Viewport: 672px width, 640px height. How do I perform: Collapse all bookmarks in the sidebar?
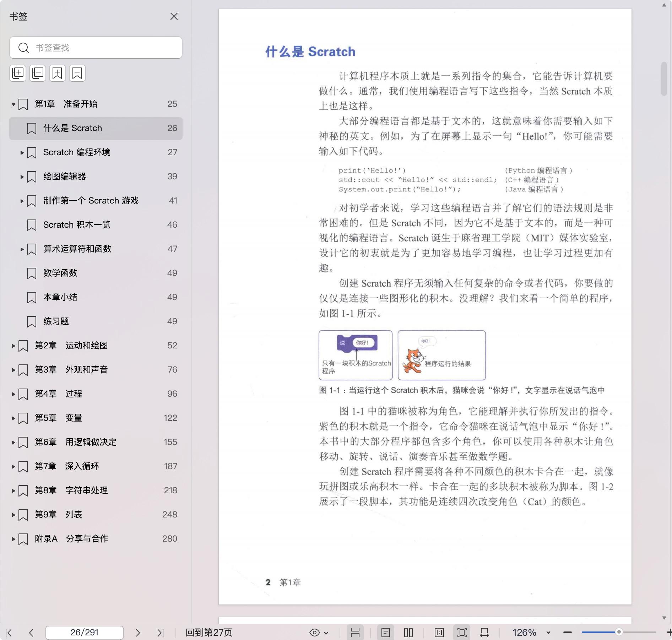(x=38, y=73)
